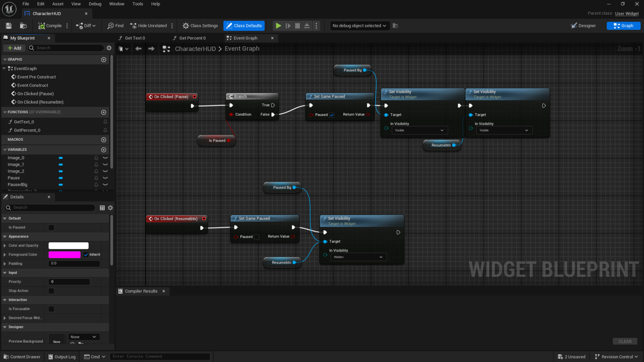Toggle Is Paused default checkbox
Screen dimensions: 644x362
point(52,228)
